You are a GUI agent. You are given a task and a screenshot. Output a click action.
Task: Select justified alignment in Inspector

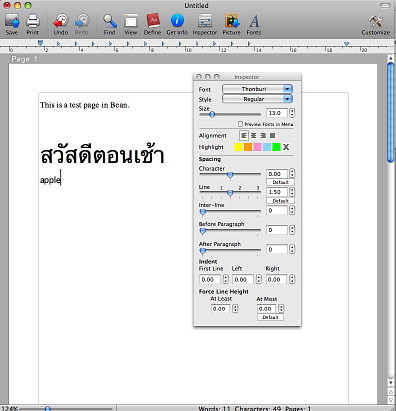[x=272, y=136]
